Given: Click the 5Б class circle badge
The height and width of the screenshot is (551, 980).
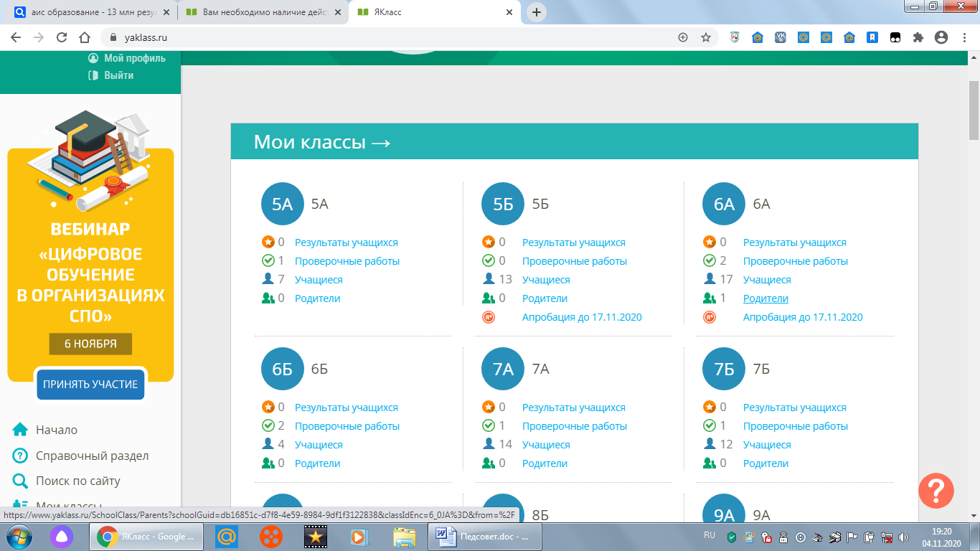Looking at the screenshot, I should [504, 204].
